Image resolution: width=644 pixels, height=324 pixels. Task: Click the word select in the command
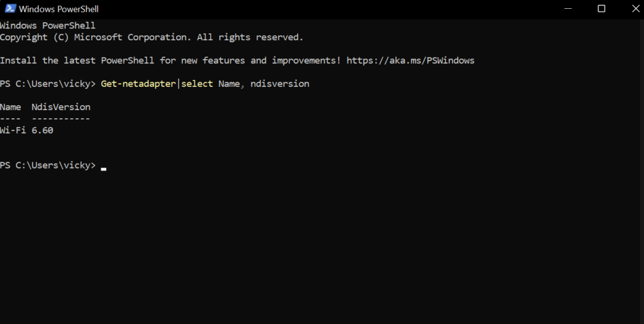tap(197, 84)
